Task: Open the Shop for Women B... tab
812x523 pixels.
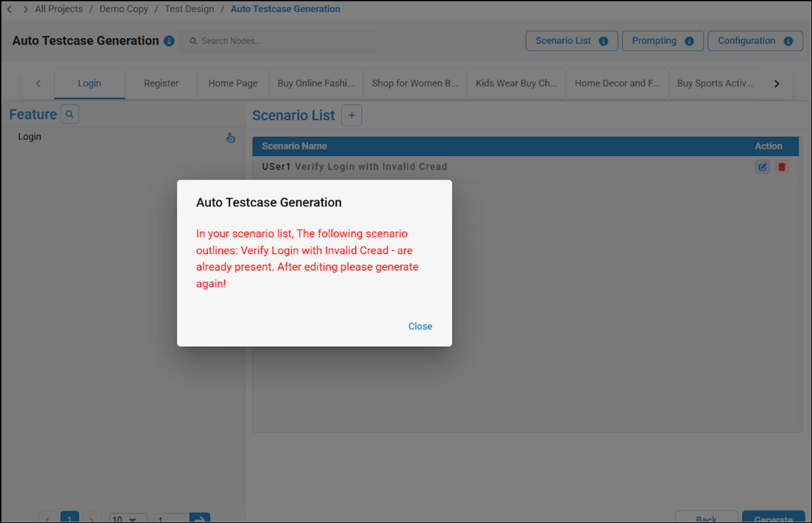Action: point(415,84)
